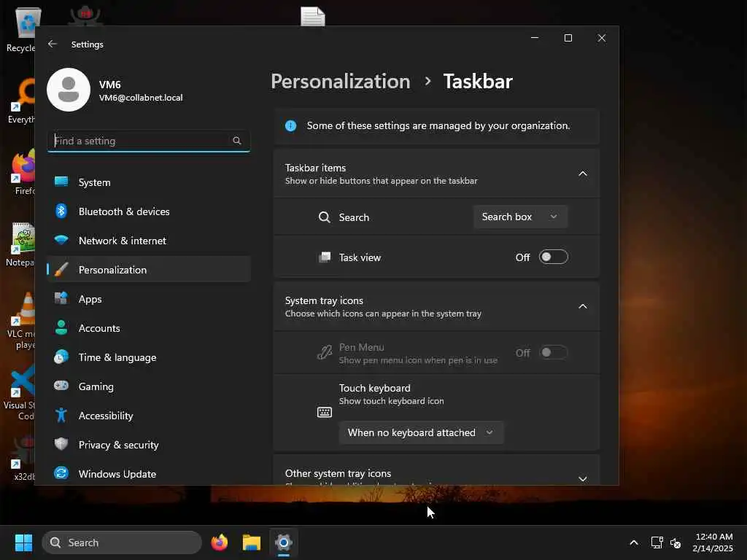Click the Search magnifier icon in Taskbar items
747x560 pixels.
click(325, 217)
